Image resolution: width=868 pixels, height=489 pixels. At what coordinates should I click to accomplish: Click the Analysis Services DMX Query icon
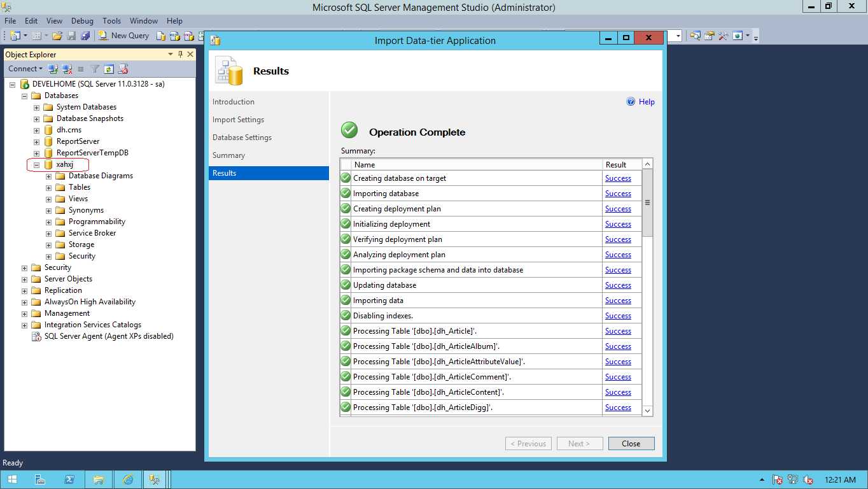189,36
